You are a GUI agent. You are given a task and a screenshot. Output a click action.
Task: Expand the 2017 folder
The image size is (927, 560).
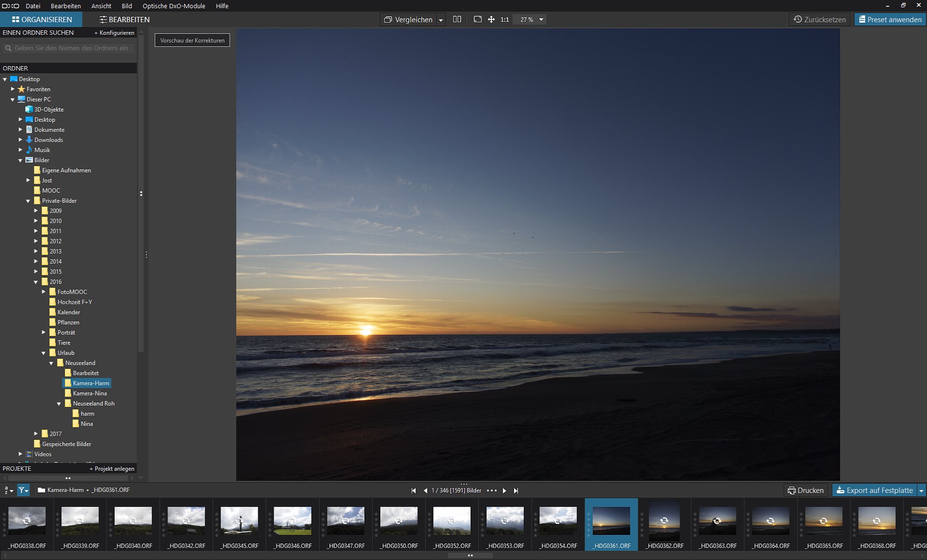tap(36, 434)
